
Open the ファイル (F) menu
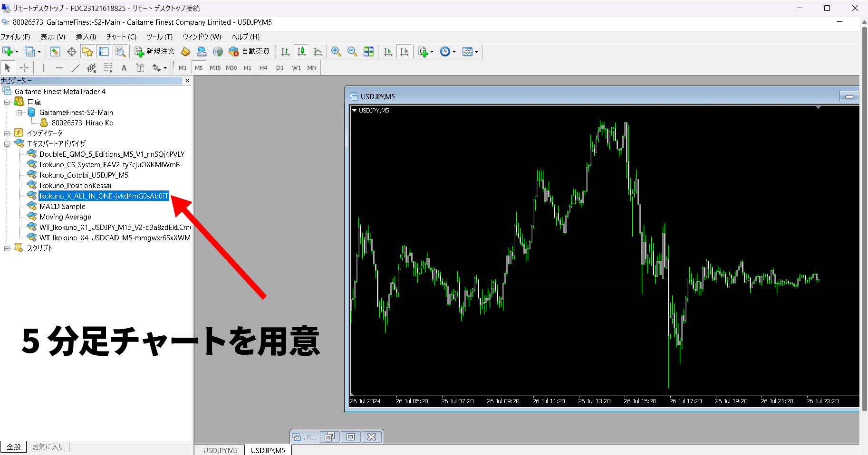point(15,37)
